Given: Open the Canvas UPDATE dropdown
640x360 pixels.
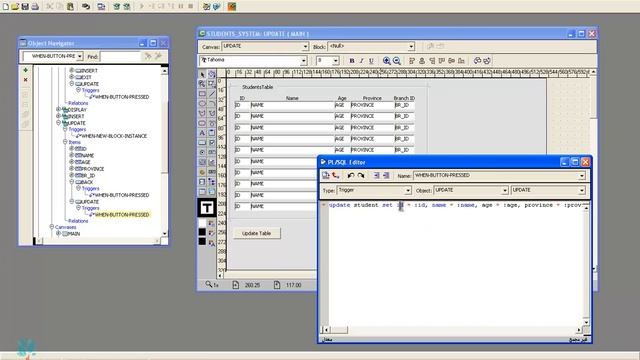Looking at the screenshot, I should coord(305,47).
